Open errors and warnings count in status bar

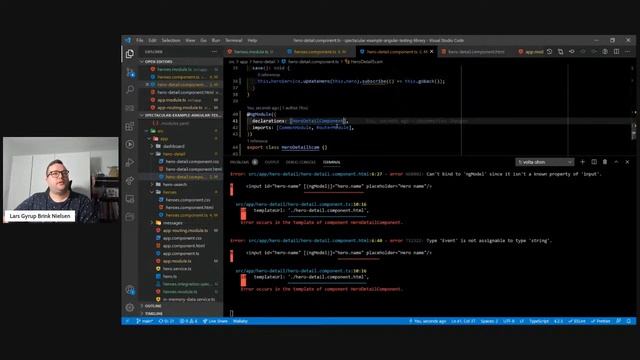pos(189,321)
